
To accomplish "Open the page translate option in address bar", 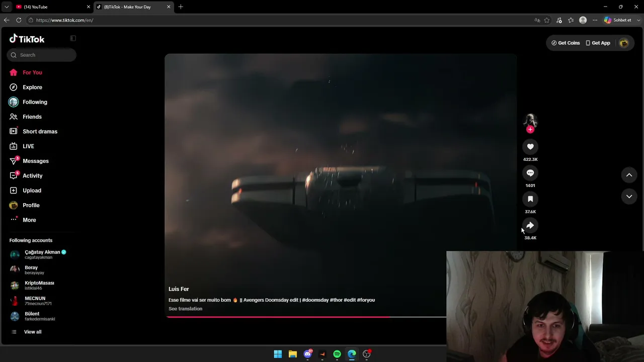I will [537, 20].
